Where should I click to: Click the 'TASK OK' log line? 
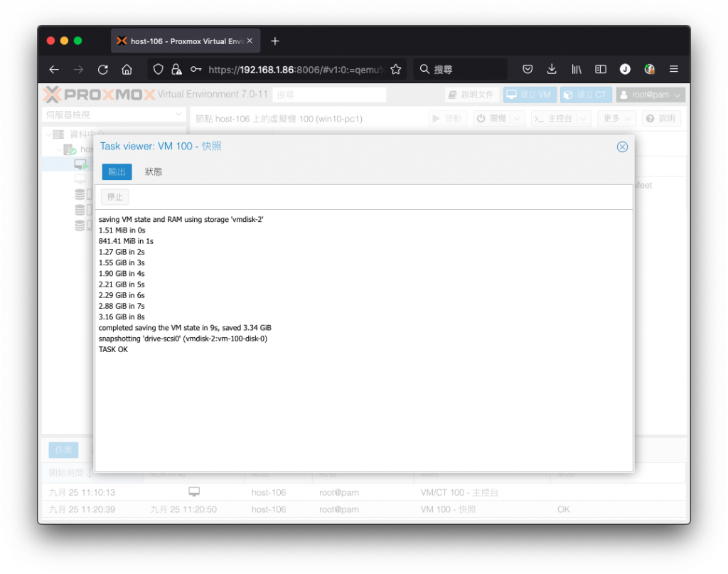click(x=113, y=350)
